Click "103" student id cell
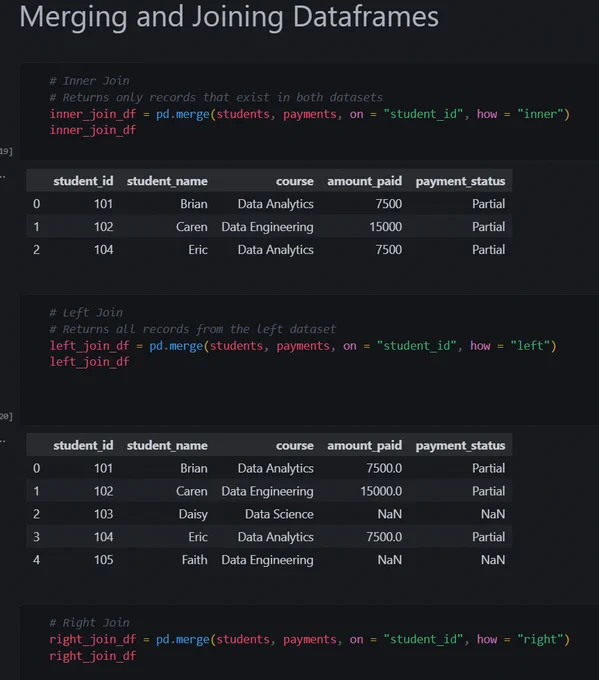The width and height of the screenshot is (599, 680). tap(104, 514)
